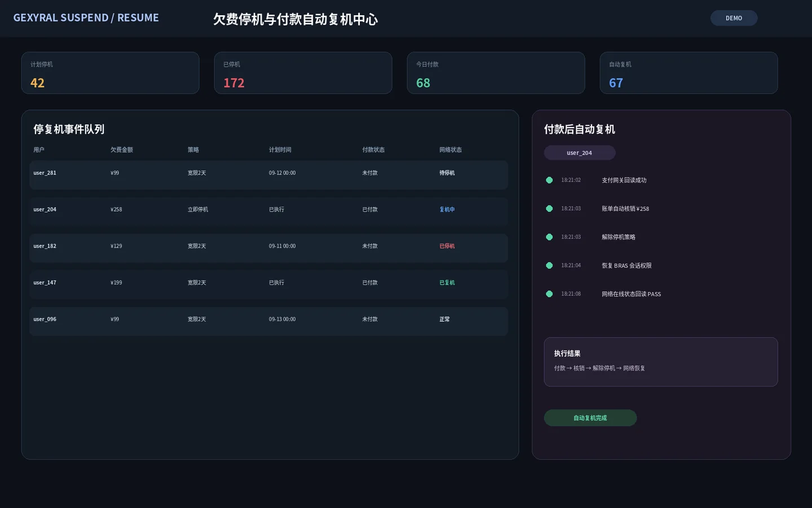The width and height of the screenshot is (812, 508).
Task: Click the 网络状态 column header
Action: (x=451, y=150)
